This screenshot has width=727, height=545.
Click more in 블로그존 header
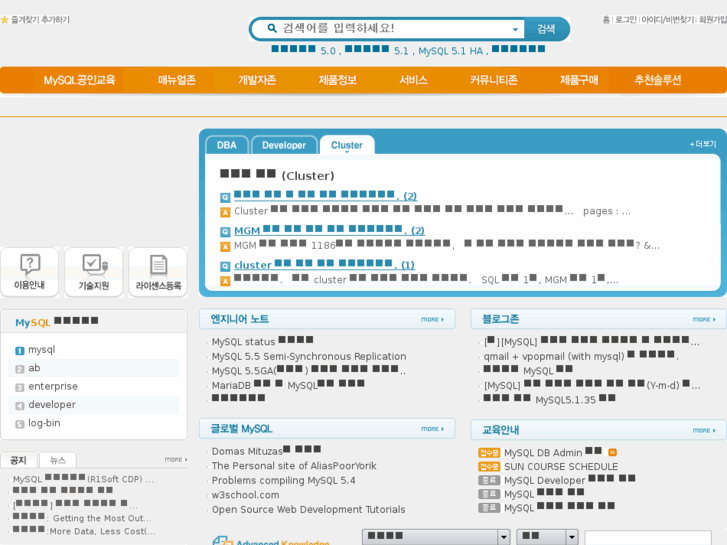pos(704,320)
